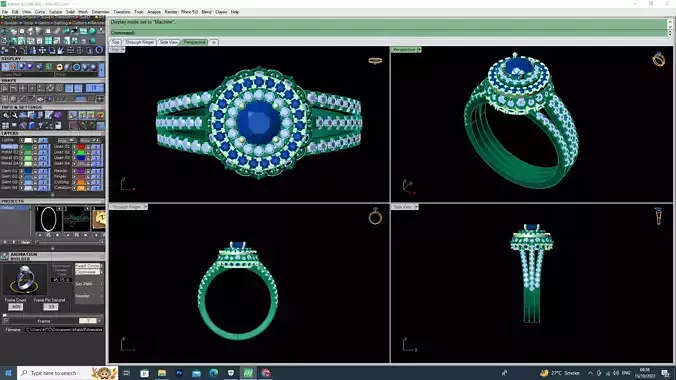Click the Animation Builder panel icon
Viewport: 676px width, 380px height.
4,257
